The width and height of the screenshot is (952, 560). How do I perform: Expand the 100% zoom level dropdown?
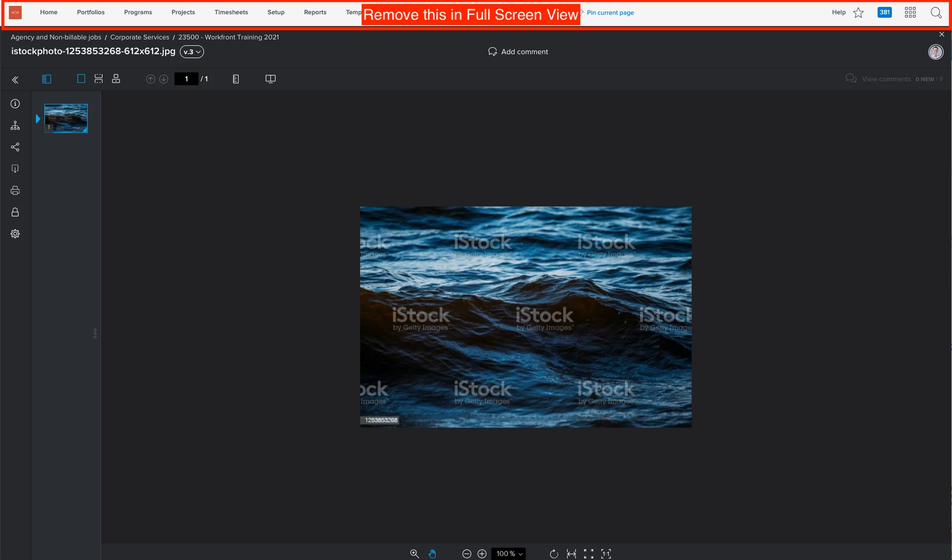(509, 554)
